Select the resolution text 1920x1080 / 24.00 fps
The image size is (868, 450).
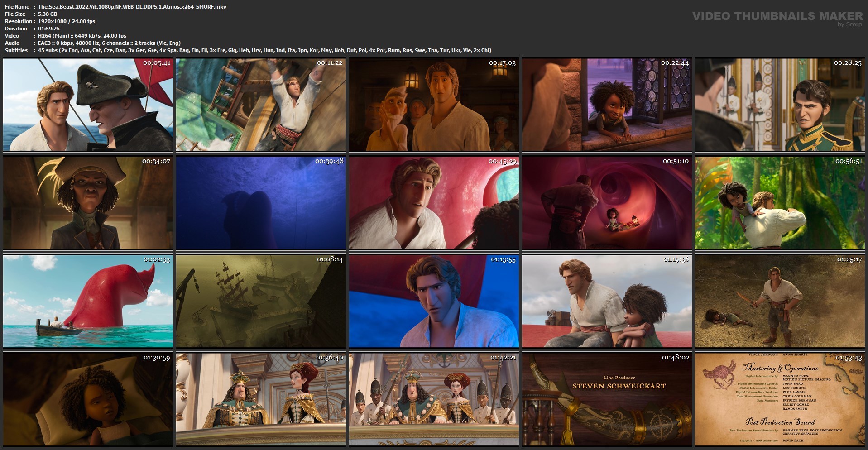(67, 21)
